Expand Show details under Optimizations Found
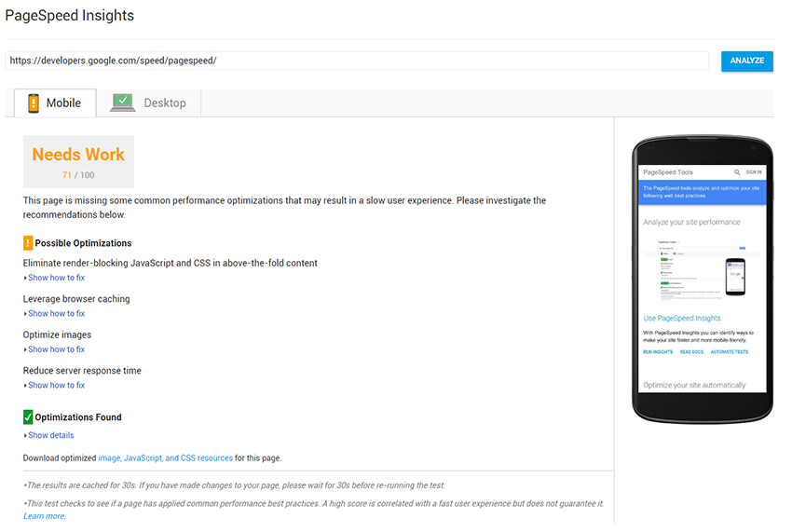Image resolution: width=792 pixels, height=532 pixels. [x=50, y=435]
